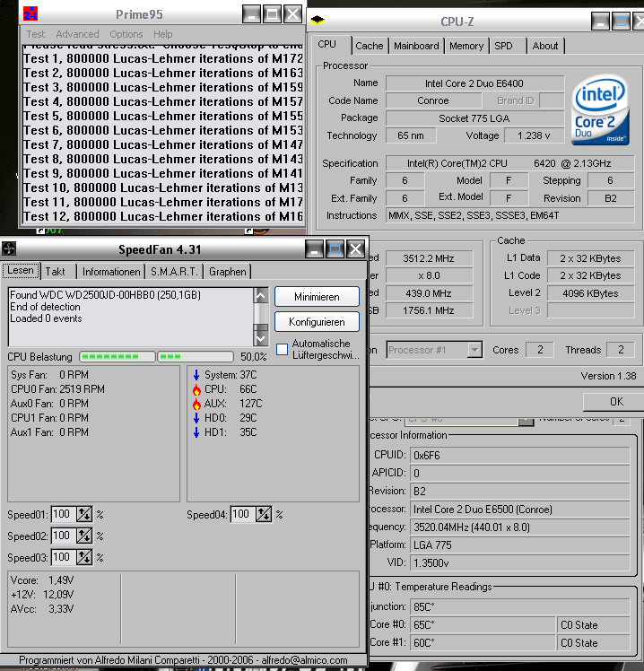The height and width of the screenshot is (671, 644).
Task: Click the SpeedFan log scroll down arrow
Action: (x=261, y=339)
